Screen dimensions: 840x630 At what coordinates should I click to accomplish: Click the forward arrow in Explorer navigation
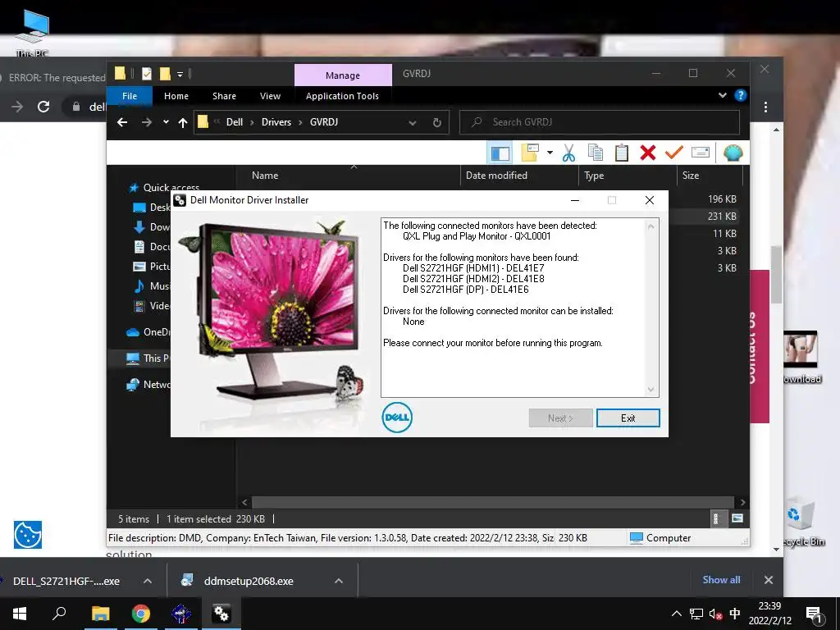[x=146, y=122]
